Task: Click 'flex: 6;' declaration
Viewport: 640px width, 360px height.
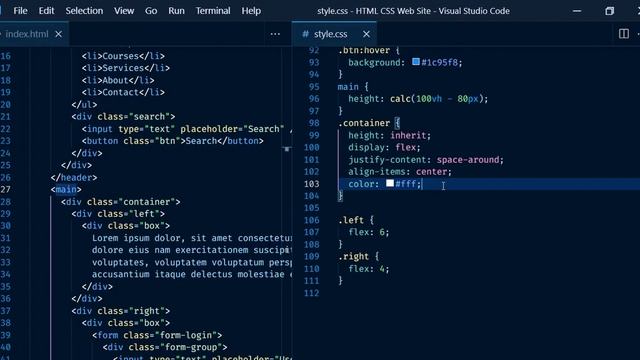Action: (369, 232)
